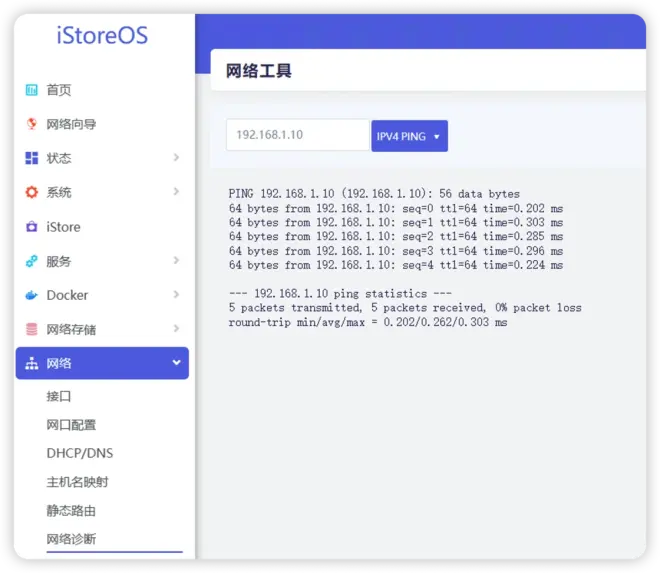
Task: Click the 首页 home icon
Action: (x=32, y=90)
